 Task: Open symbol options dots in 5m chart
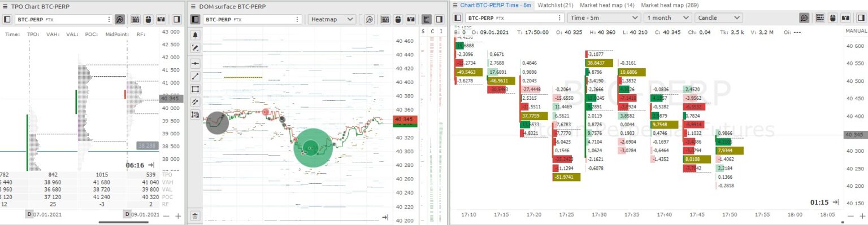click(x=560, y=17)
